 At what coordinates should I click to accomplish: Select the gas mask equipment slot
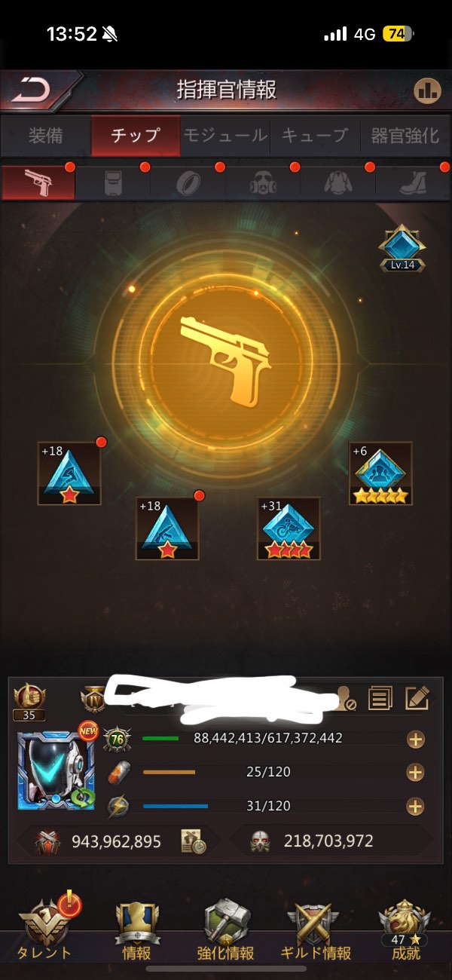tap(261, 183)
